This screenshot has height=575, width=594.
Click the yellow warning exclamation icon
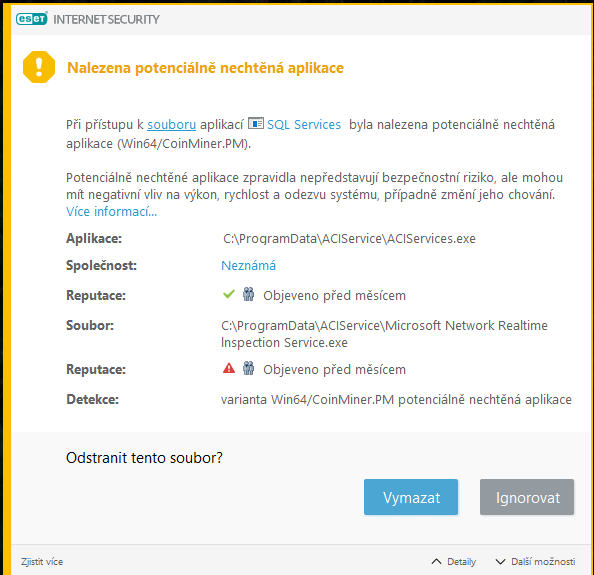coord(39,67)
